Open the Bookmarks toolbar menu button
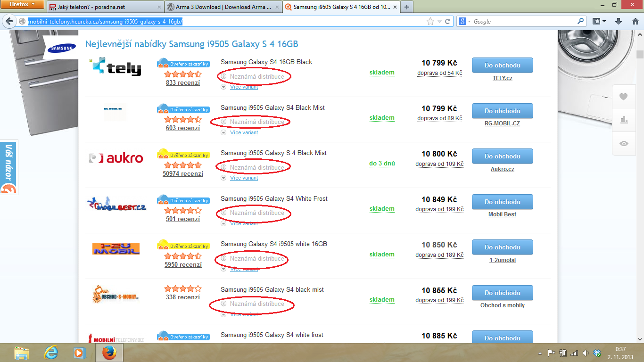Image resolution: width=644 pixels, height=362 pixels. pyautogui.click(x=599, y=21)
